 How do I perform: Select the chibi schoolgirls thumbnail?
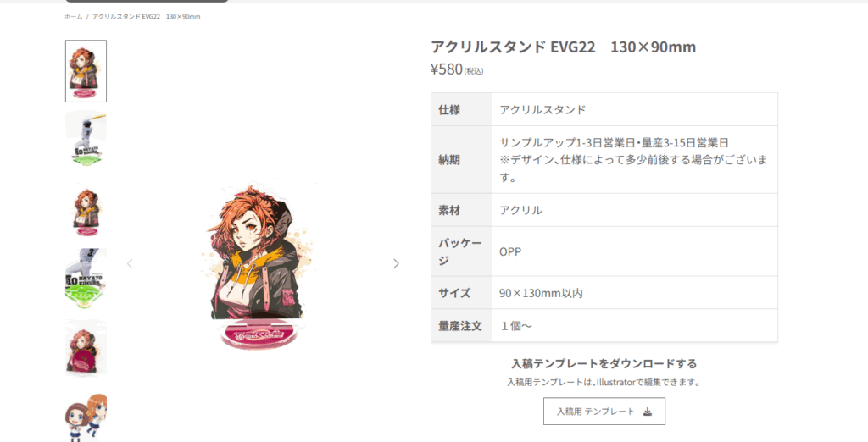(x=86, y=417)
